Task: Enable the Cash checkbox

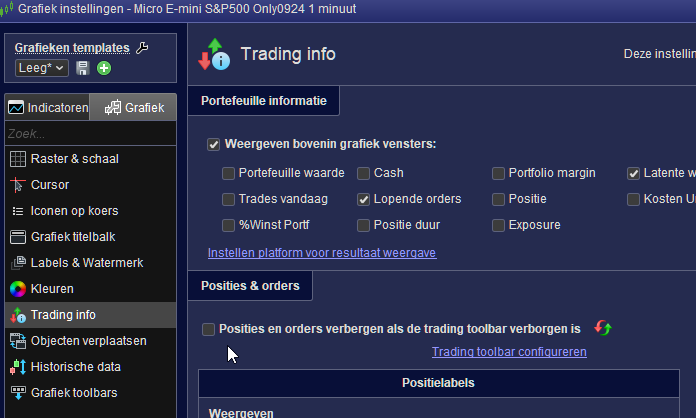Action: 364,173
